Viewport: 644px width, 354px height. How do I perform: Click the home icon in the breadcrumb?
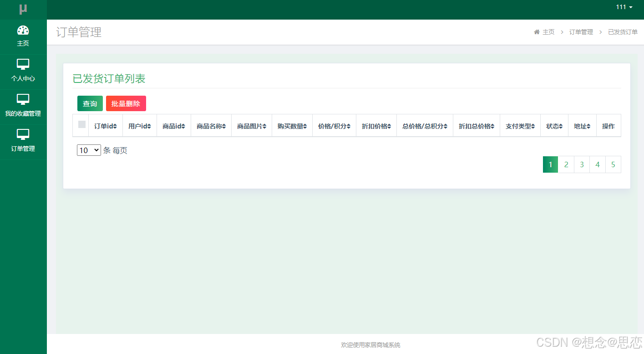[537, 32]
